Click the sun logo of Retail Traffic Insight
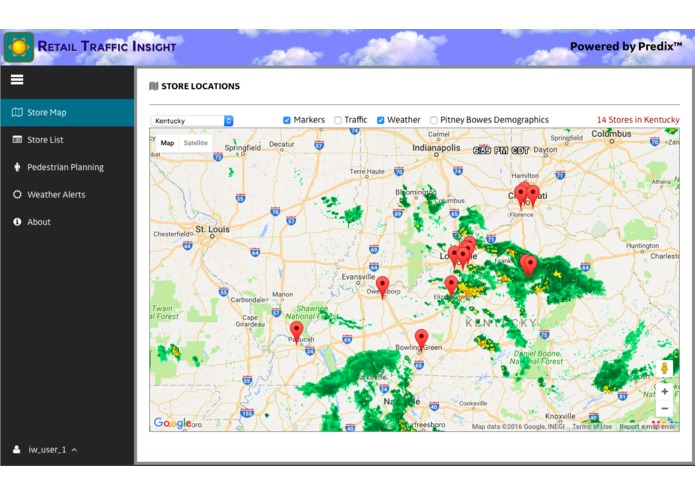The width and height of the screenshot is (695, 494). point(19,47)
